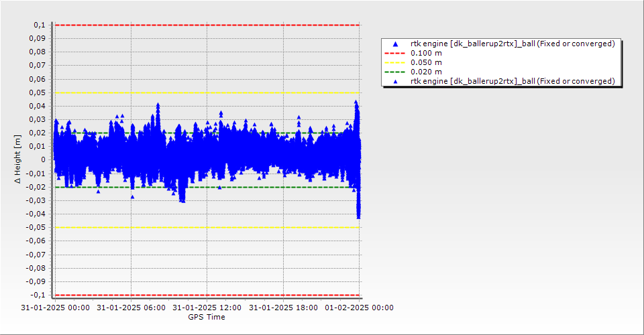Click the large blue triangle legend marker
Viewport: 644px width, 335px height.
coord(396,44)
